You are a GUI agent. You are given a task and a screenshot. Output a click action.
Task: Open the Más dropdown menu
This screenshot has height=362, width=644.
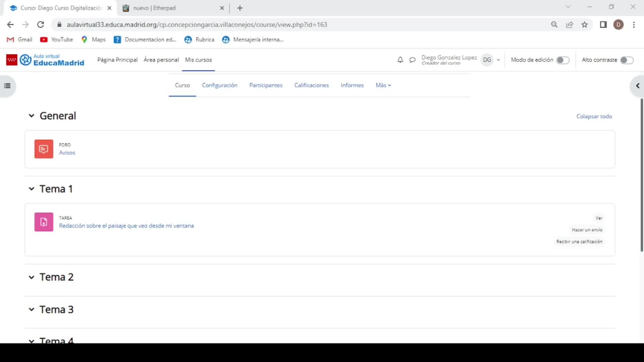tap(383, 85)
